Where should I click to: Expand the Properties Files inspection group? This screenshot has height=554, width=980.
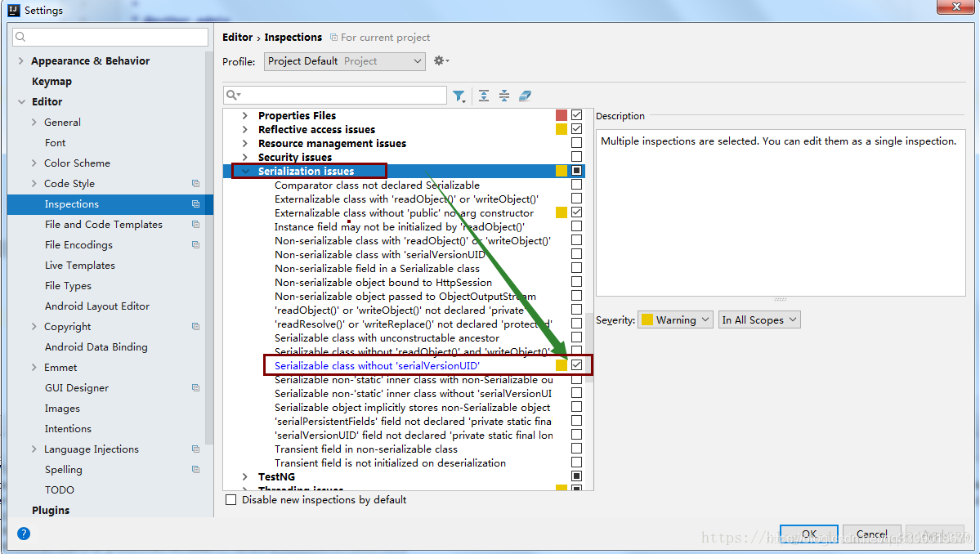point(245,115)
